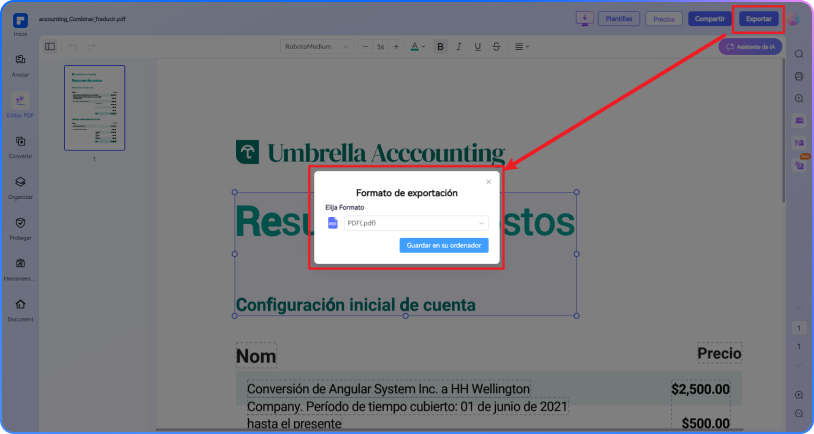
Task: Open the Document section in sidebar
Action: 20,310
